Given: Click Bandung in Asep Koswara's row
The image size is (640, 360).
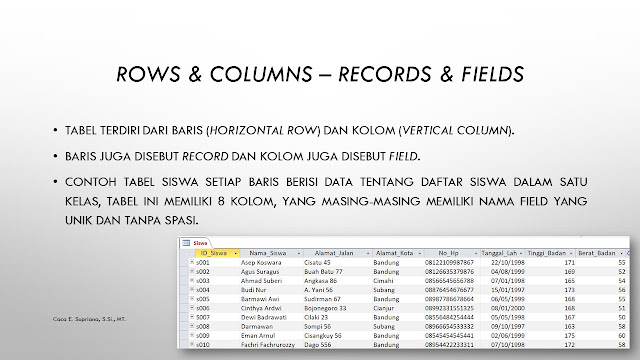Looking at the screenshot, I should (x=386, y=262).
